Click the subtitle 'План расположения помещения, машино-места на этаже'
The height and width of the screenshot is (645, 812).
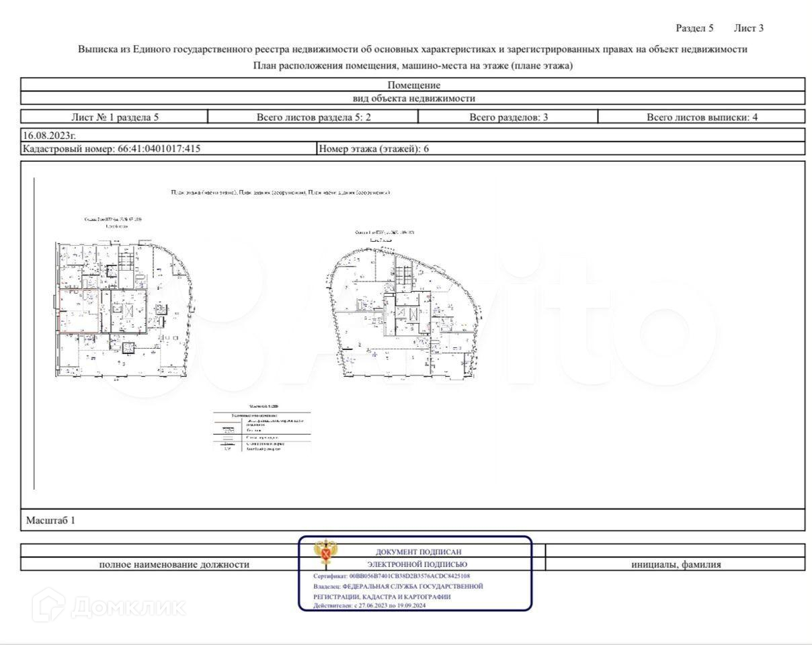[413, 66]
